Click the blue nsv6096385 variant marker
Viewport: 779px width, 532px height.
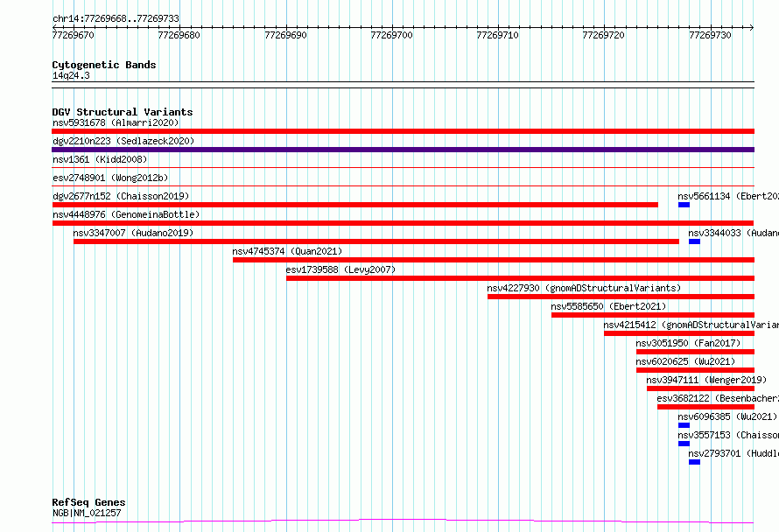pos(684,425)
